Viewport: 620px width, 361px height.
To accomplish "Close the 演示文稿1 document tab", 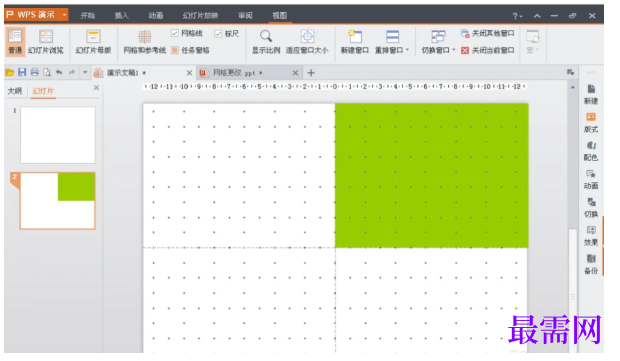I will (189, 73).
